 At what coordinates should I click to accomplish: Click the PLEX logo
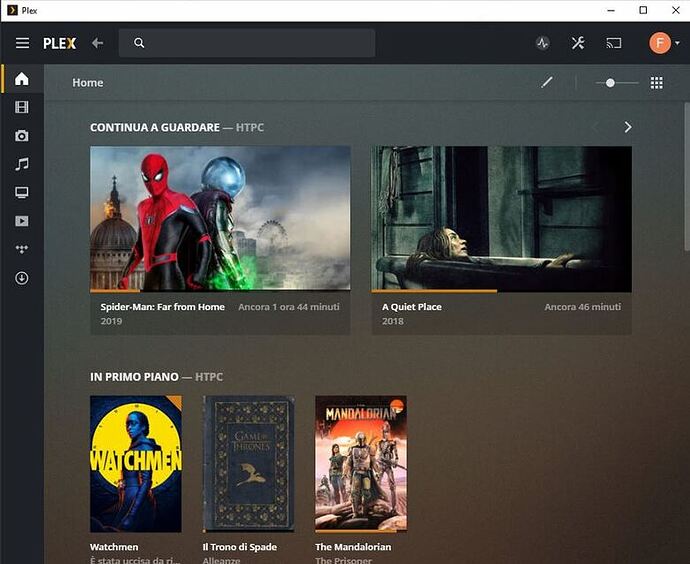click(60, 43)
